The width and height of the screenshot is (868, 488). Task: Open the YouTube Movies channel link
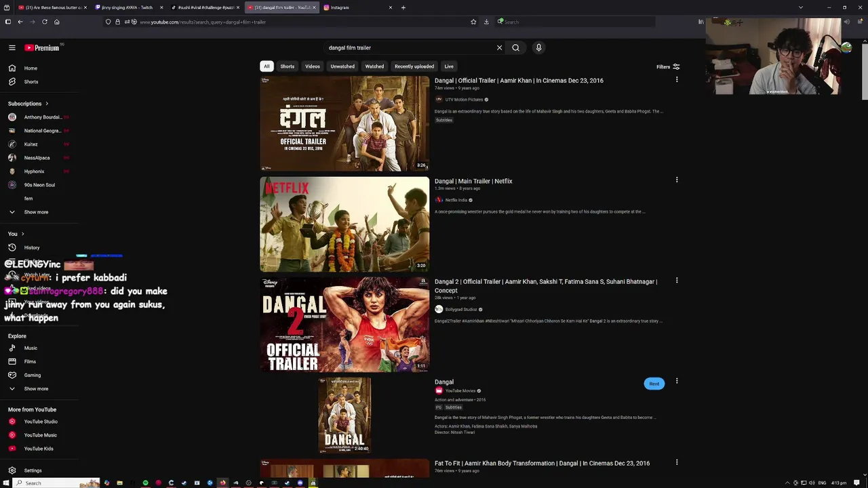(460, 391)
